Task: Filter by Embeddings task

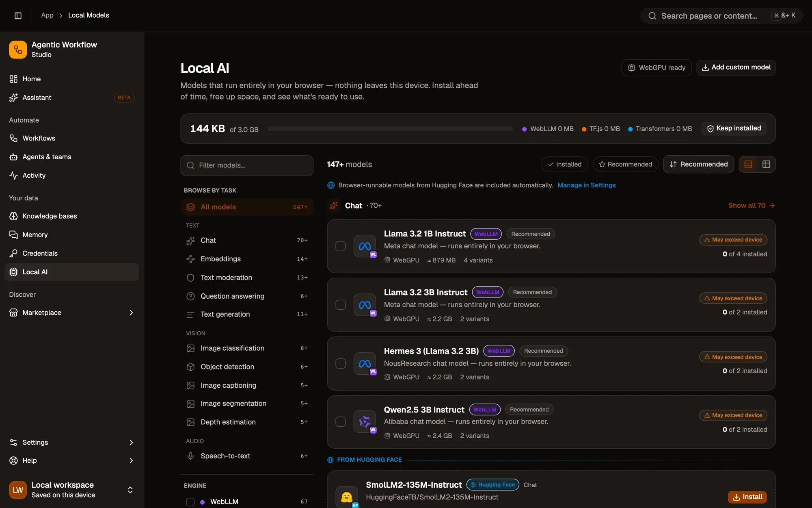Action: click(x=247, y=259)
